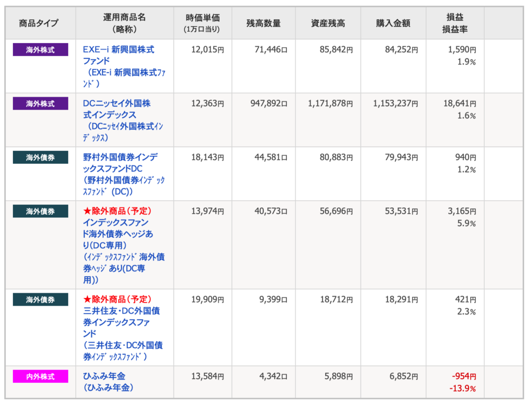Select the balance quantity 44,581口
Image resolution: width=532 pixels, height=405 pixels.
point(271,157)
